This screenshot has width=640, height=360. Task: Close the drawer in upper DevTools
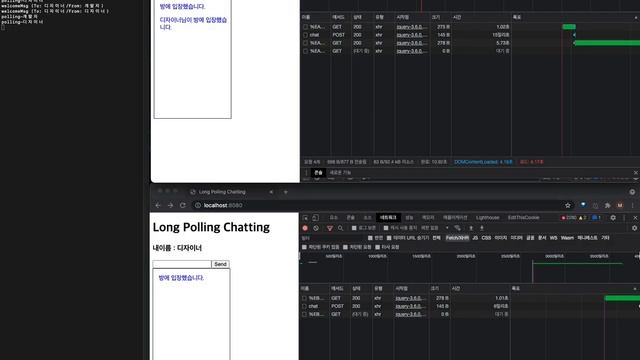point(636,173)
